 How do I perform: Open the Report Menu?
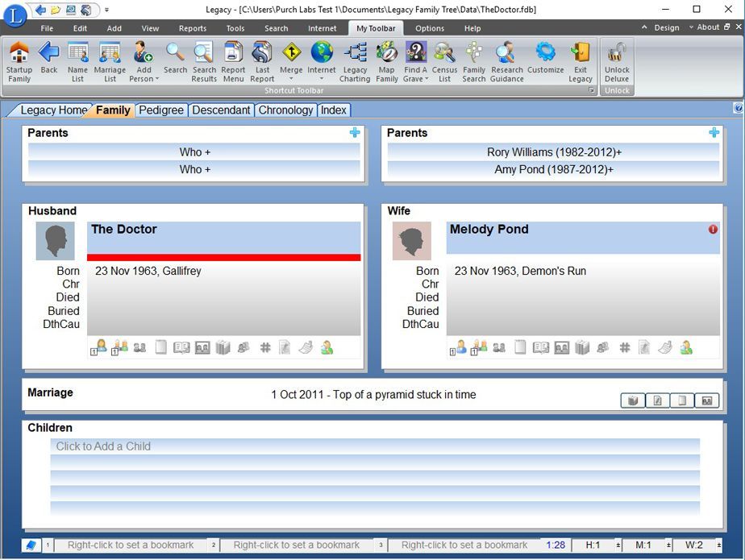pyautogui.click(x=233, y=62)
